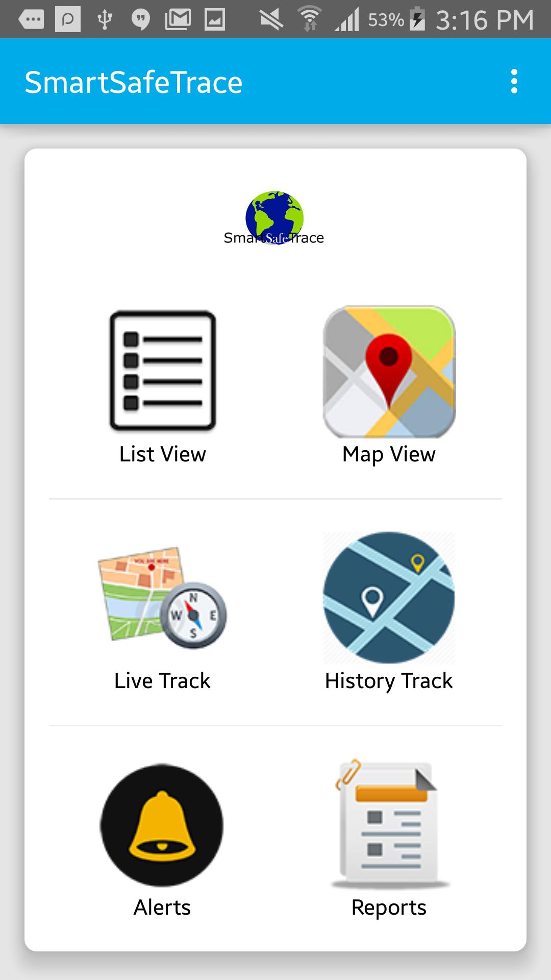Viewport: 551px width, 980px height.
Task: Tap the USB connection notification icon
Action: tap(104, 20)
